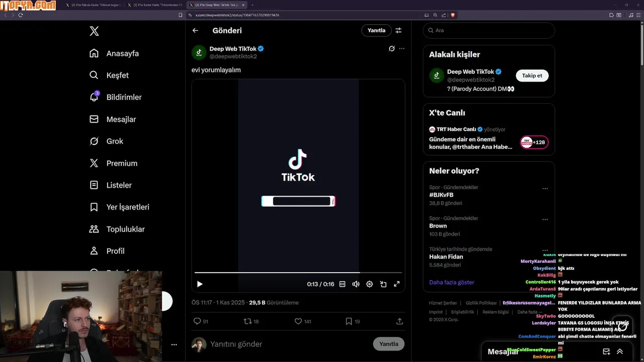Click the +128 live listeners badge
The height and width of the screenshot is (362, 644).
534,142
